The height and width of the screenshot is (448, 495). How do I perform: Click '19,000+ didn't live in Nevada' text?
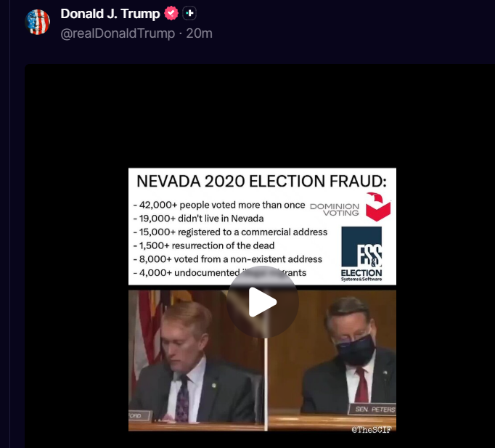tap(199, 219)
